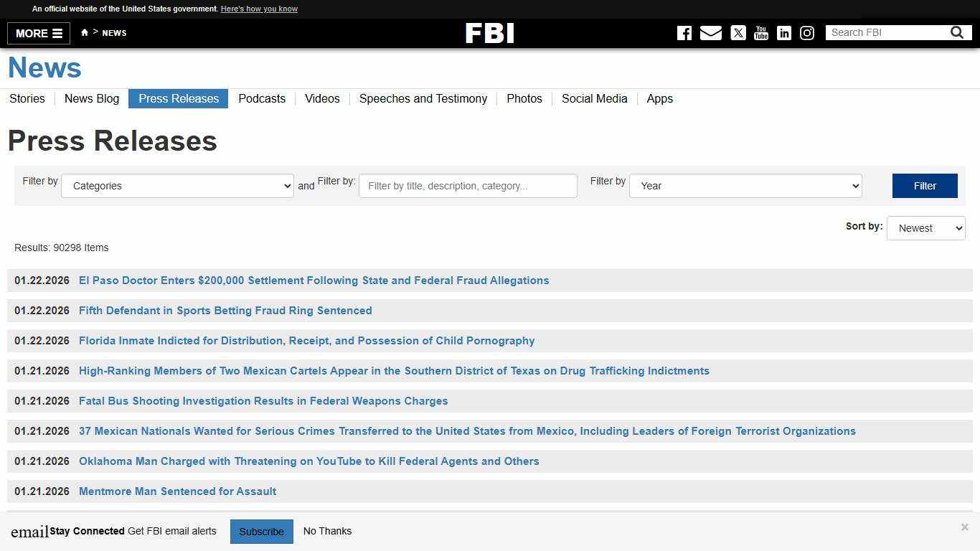Image resolution: width=980 pixels, height=551 pixels.
Task: Open the Year filter dropdown
Action: 745,186
